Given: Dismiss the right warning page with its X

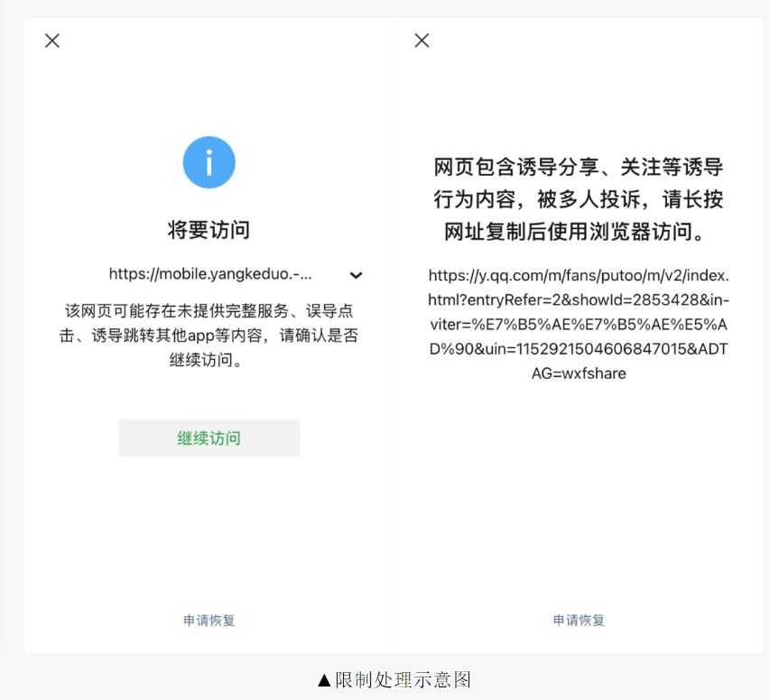Looking at the screenshot, I should [421, 40].
